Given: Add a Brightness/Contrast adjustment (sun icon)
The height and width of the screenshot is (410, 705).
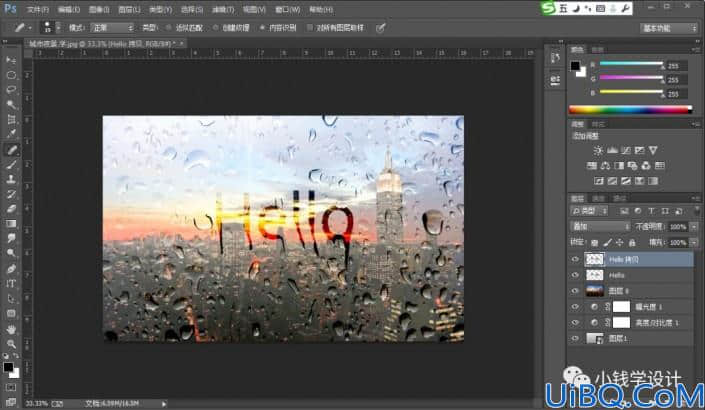Looking at the screenshot, I should click(598, 150).
